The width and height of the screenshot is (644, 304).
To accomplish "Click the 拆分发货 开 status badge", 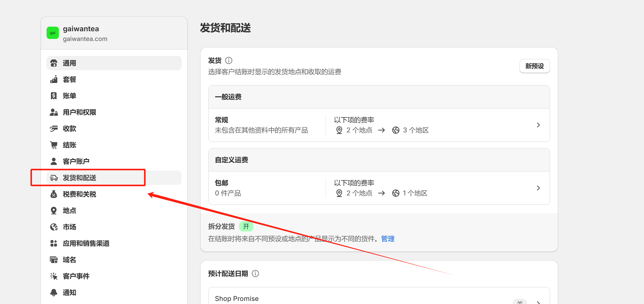I will pos(246,226).
